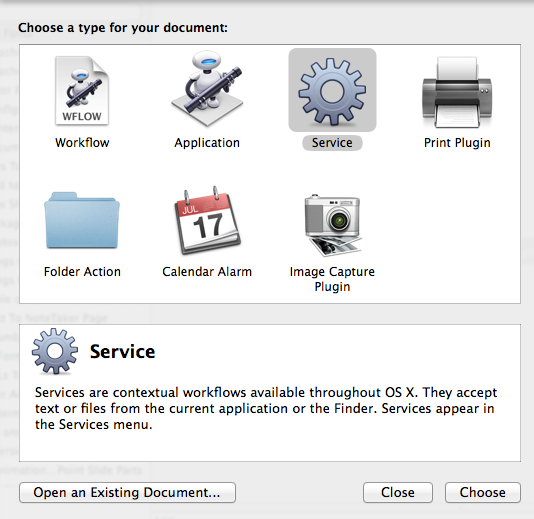Click the "Application" text label
Viewport: 534px width, 519px height.
point(207,143)
